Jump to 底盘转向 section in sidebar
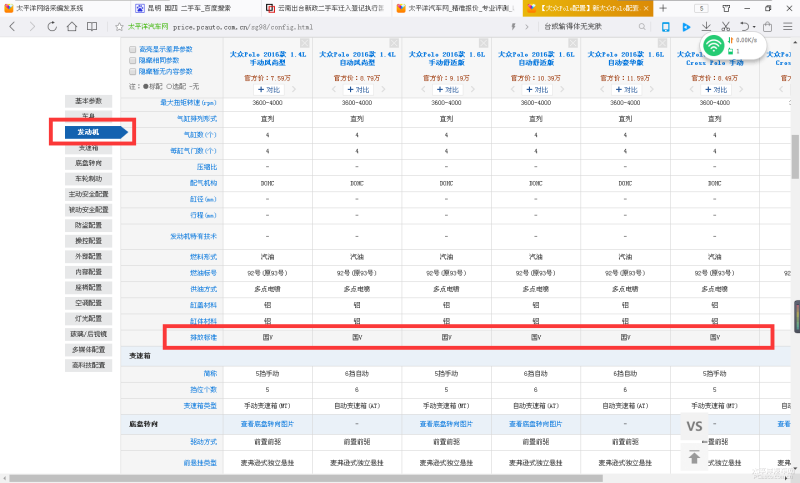This screenshot has height=483, width=800. pyautogui.click(x=88, y=163)
